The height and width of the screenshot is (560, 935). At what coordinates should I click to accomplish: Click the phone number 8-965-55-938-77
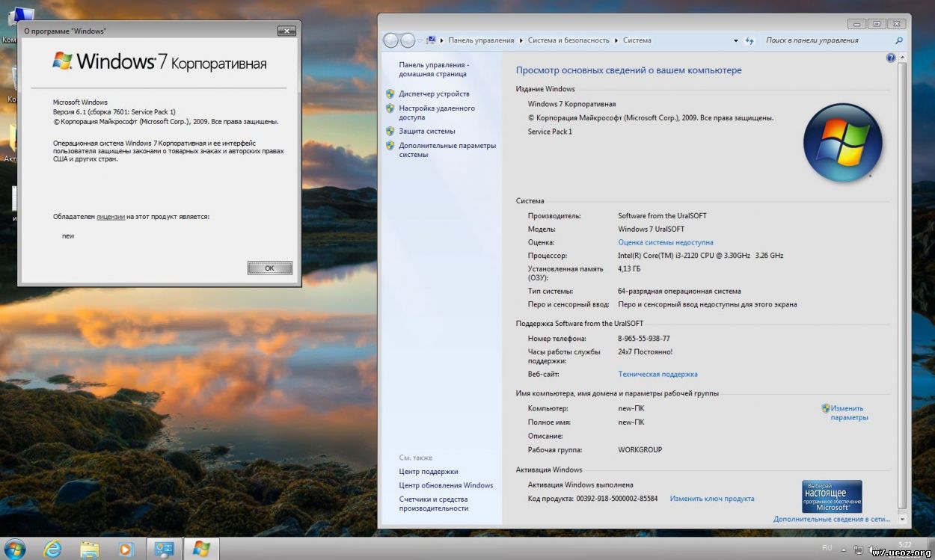[644, 339]
